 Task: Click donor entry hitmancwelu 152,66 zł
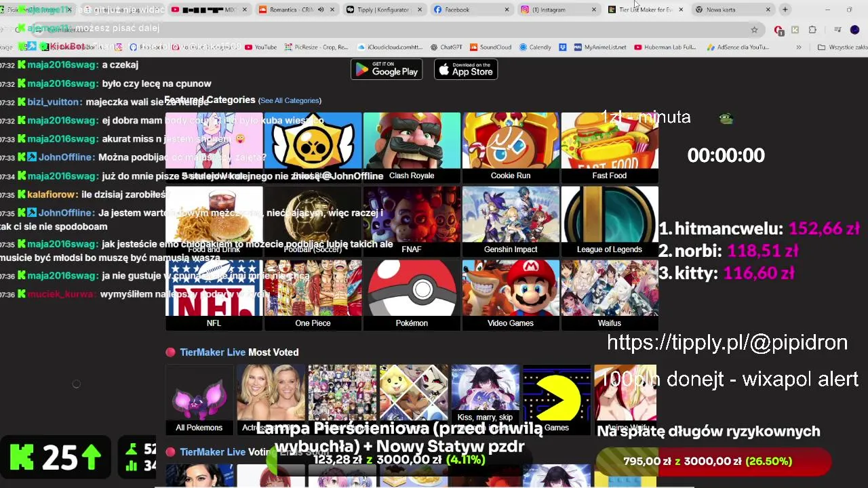point(759,228)
